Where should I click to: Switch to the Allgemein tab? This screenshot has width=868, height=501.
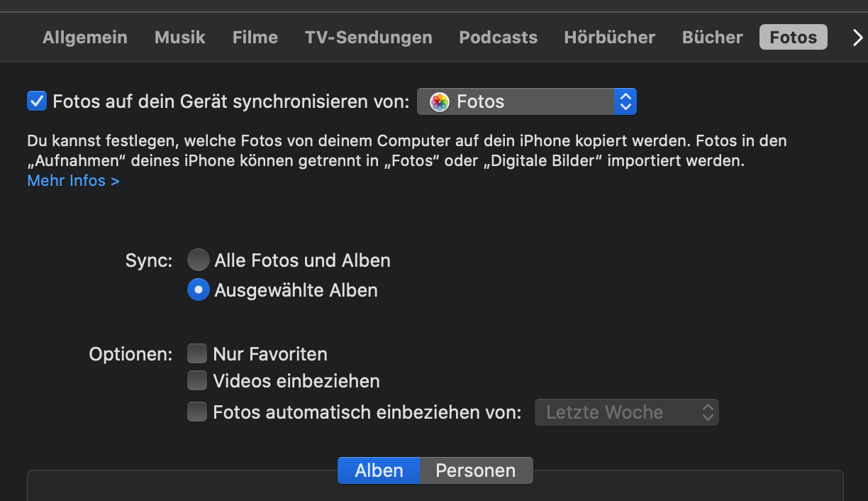[x=85, y=38]
